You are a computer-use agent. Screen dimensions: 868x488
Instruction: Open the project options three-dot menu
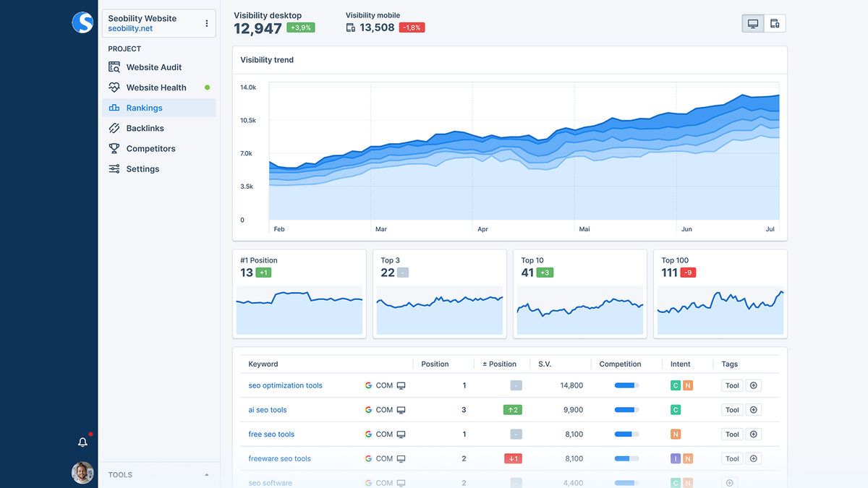pyautogui.click(x=207, y=23)
